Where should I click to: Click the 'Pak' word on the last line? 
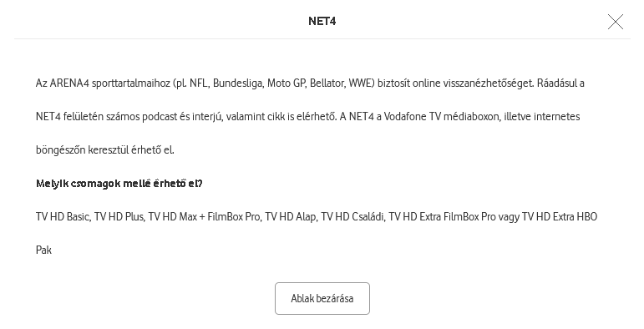tap(43, 251)
